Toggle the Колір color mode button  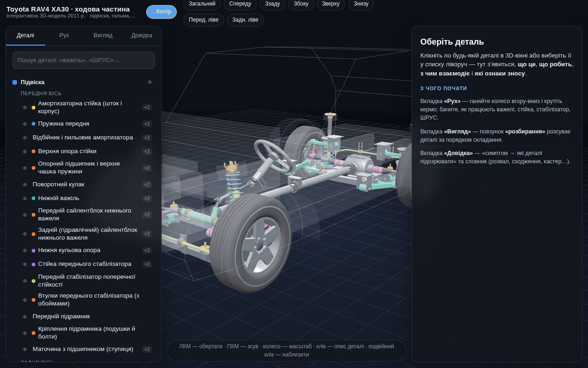coord(161,12)
